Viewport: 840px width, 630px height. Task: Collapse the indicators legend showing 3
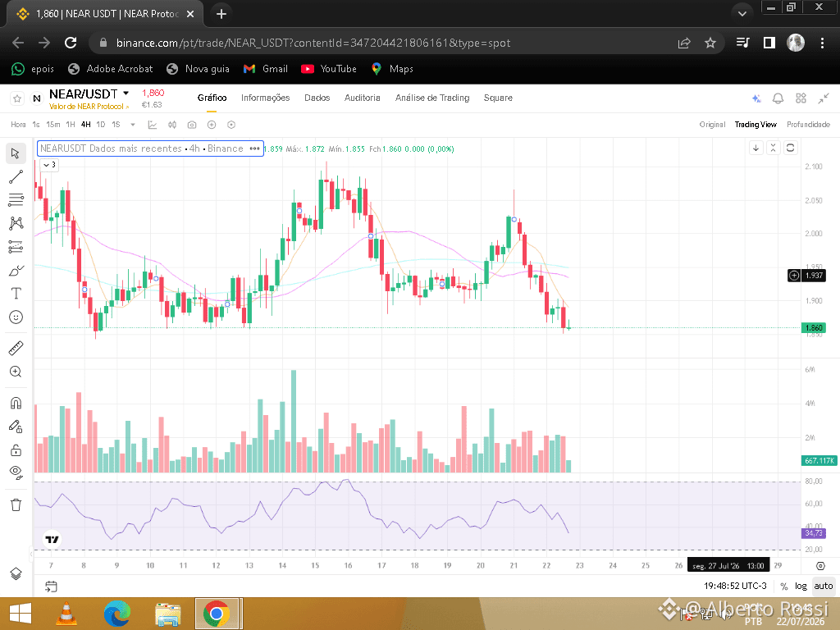click(48, 165)
